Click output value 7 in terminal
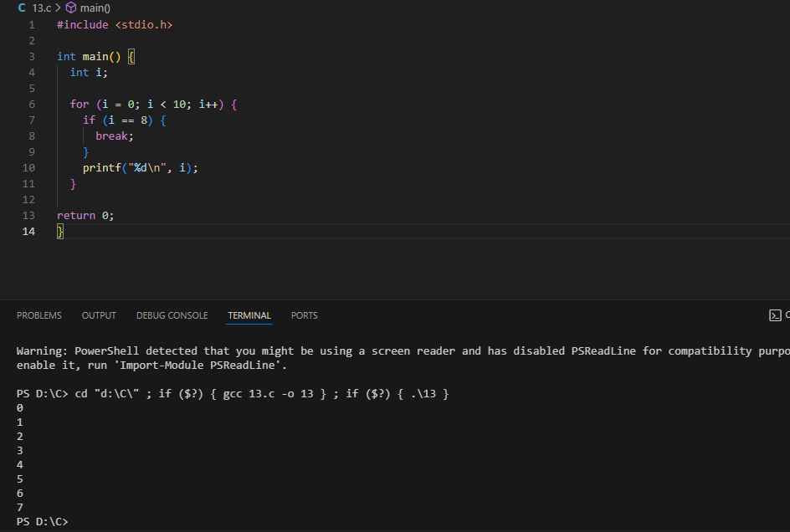 pos(19,507)
